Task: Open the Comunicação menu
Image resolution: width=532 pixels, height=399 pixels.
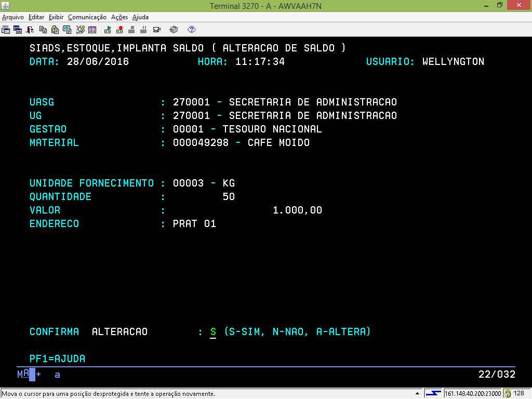Action: [87, 17]
